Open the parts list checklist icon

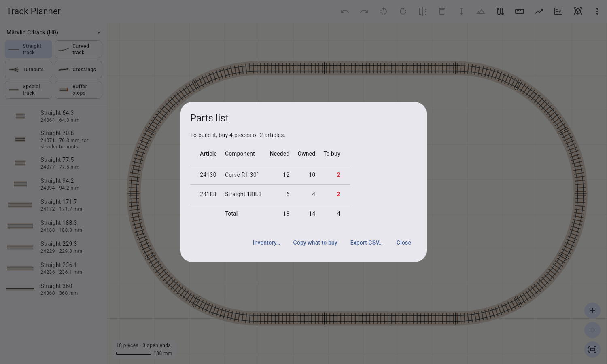(558, 11)
